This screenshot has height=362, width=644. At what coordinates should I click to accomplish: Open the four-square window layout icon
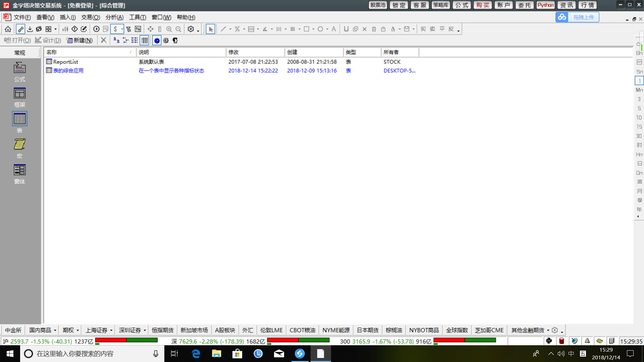click(49, 29)
